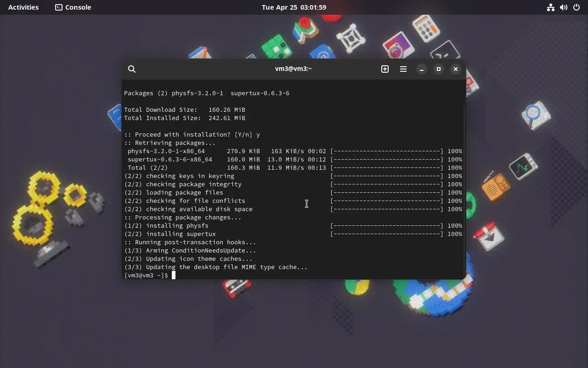Click the 'checking package integrity' line
The width and height of the screenshot is (588, 368).
click(x=293, y=184)
